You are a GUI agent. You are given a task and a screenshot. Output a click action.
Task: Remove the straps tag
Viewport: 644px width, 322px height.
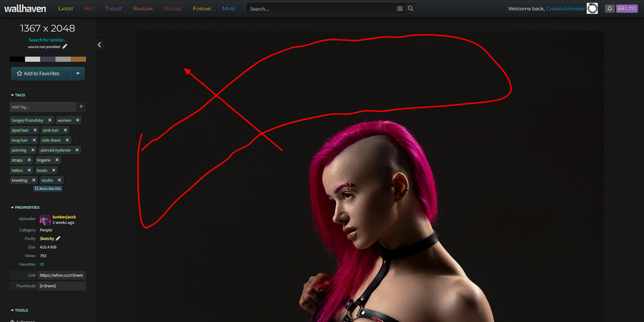point(29,160)
